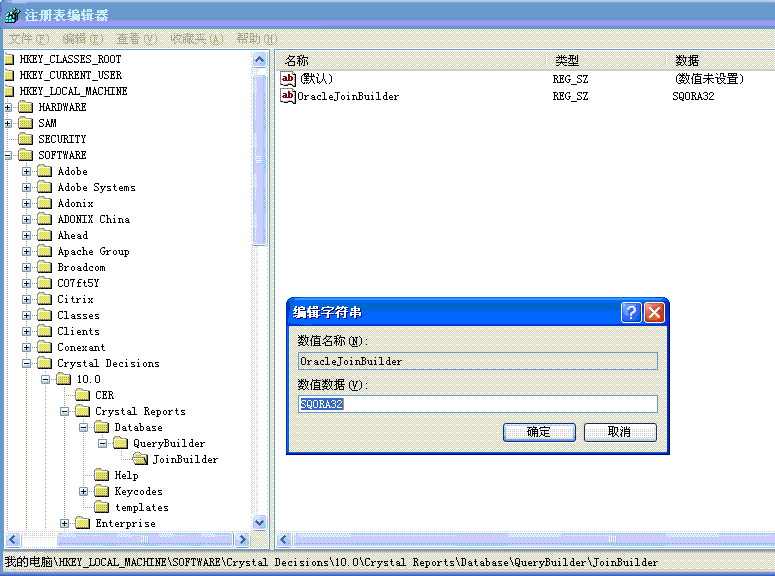Viewport: 775px width, 576px height.
Task: Open the 文件(F) menu
Action: point(28,39)
